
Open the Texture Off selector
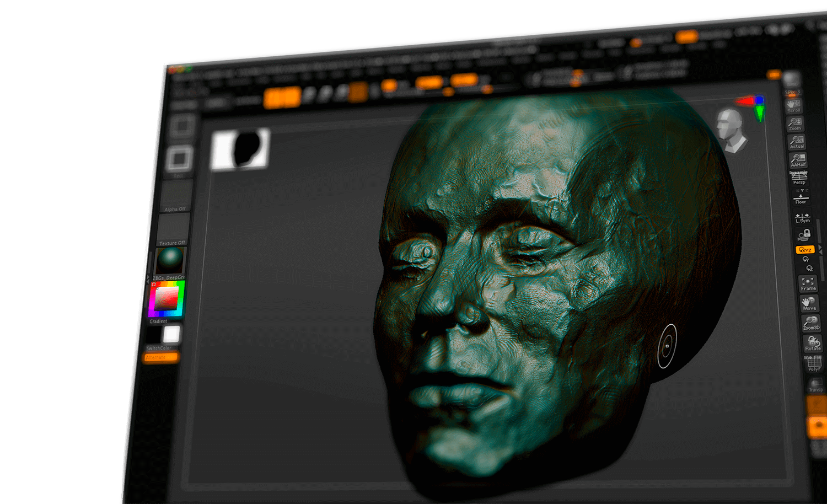click(x=173, y=229)
